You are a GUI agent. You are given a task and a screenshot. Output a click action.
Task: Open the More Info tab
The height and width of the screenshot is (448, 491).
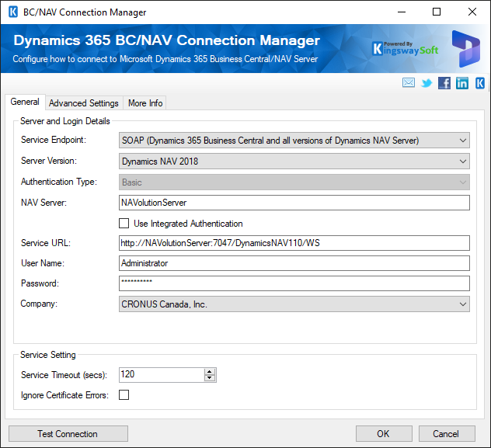(145, 103)
